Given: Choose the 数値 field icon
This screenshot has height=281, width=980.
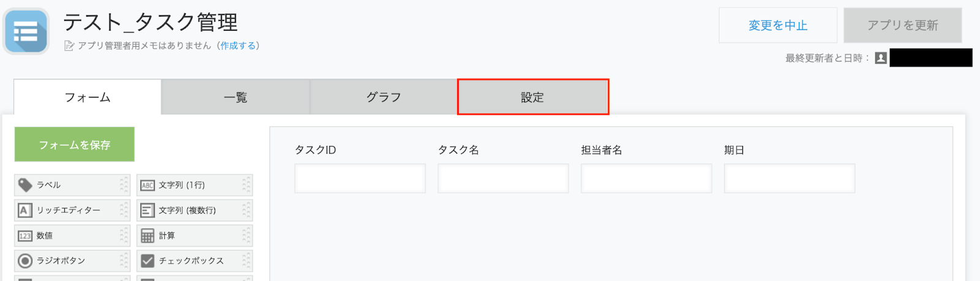Looking at the screenshot, I should pyautogui.click(x=24, y=236).
